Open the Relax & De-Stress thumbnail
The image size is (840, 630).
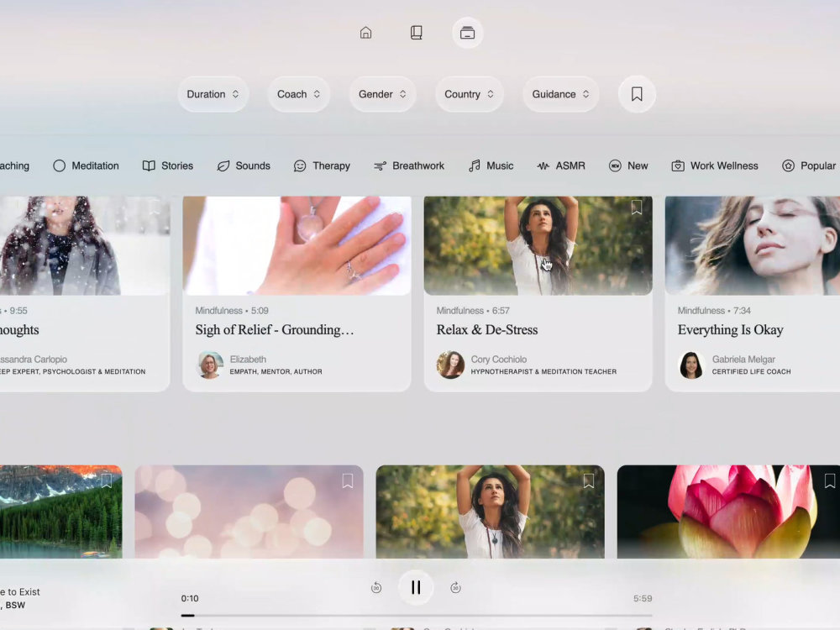pyautogui.click(x=538, y=245)
